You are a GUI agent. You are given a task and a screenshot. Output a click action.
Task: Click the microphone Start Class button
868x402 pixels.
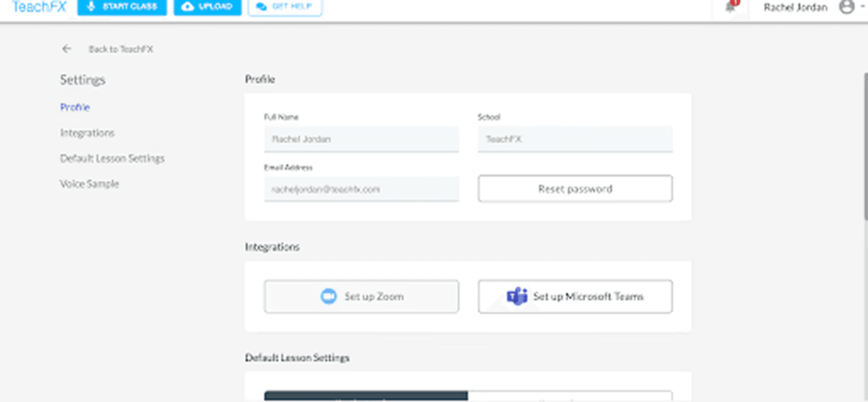[122, 7]
